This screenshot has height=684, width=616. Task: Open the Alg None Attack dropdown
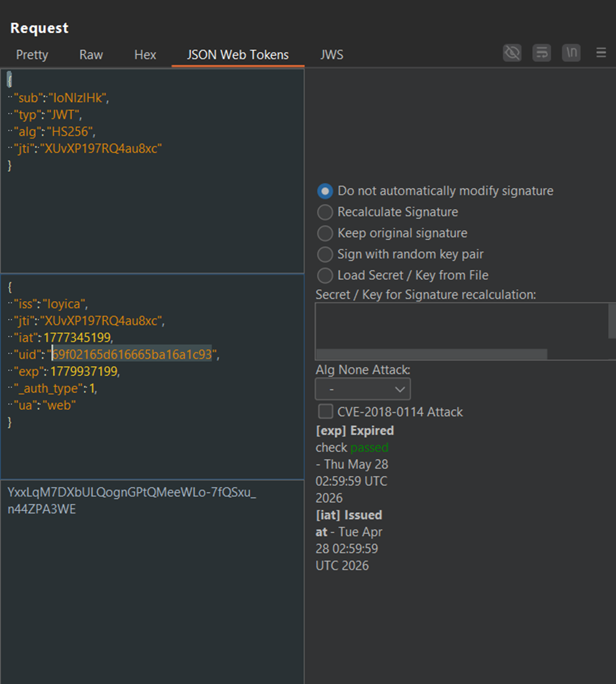tap(362, 389)
